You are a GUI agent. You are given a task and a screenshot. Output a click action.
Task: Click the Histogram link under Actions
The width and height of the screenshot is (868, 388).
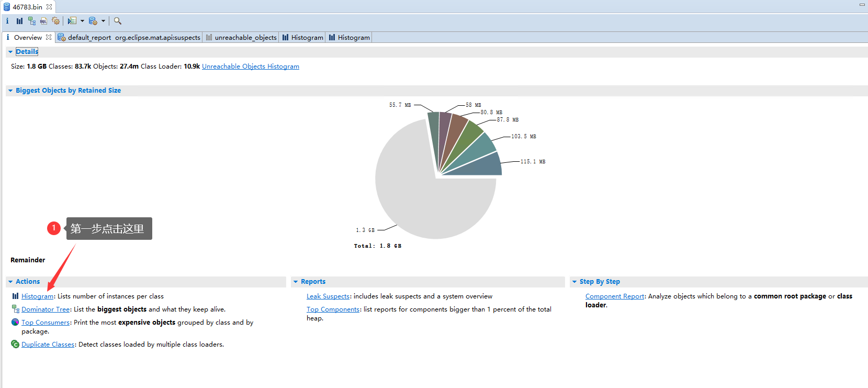click(37, 296)
